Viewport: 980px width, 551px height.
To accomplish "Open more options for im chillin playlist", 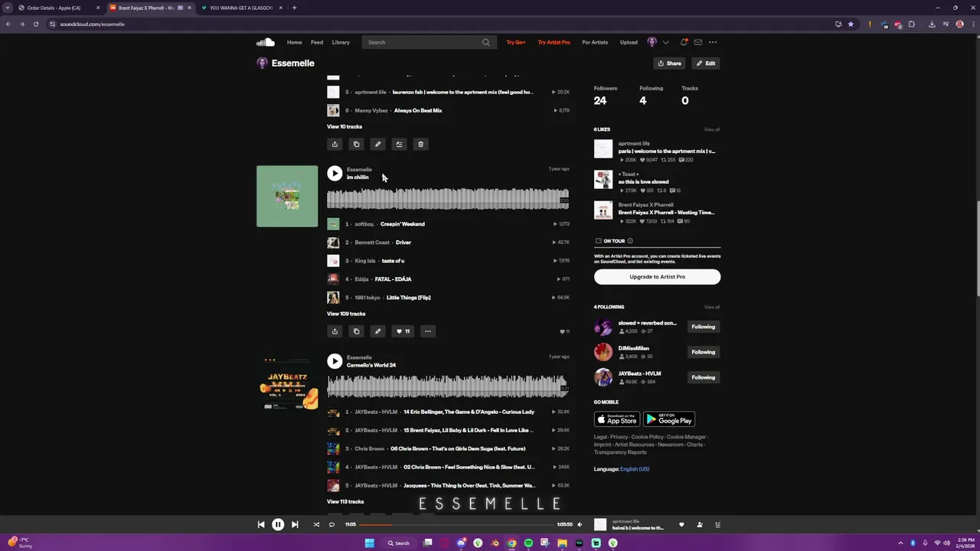I will [428, 331].
